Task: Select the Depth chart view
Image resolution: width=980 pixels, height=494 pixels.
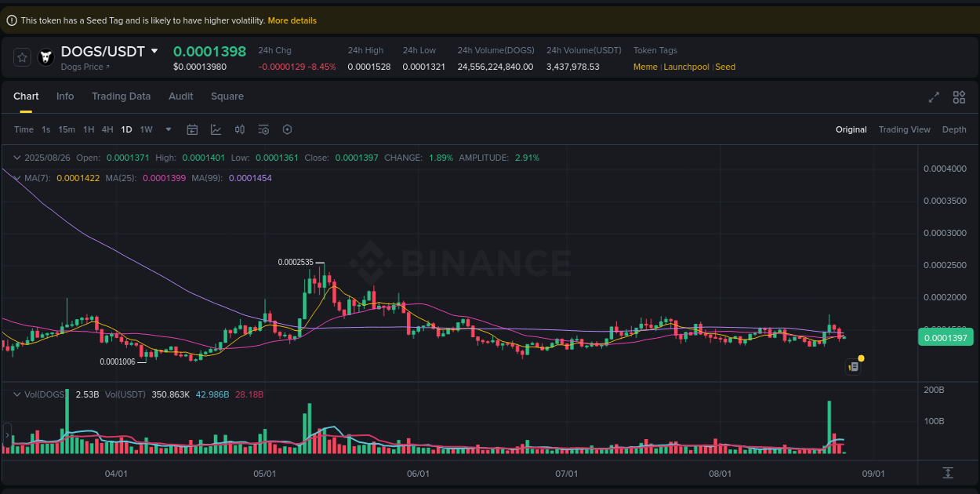Action: pyautogui.click(x=954, y=129)
